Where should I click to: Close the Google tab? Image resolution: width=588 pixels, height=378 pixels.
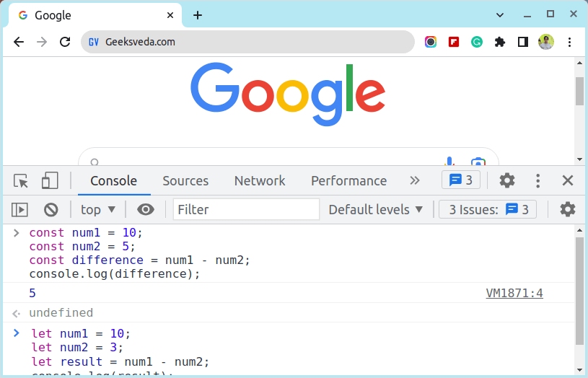[x=170, y=15]
